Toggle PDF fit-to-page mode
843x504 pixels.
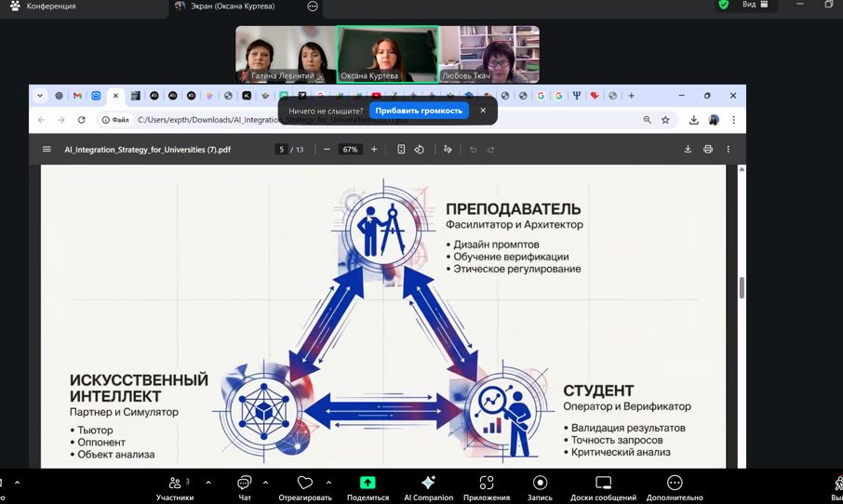pos(401,150)
